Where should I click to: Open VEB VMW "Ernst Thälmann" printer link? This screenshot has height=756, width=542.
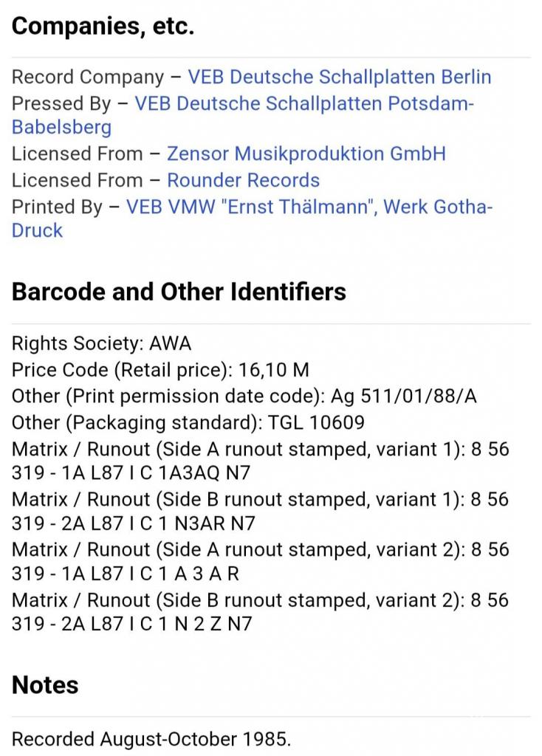(x=309, y=206)
